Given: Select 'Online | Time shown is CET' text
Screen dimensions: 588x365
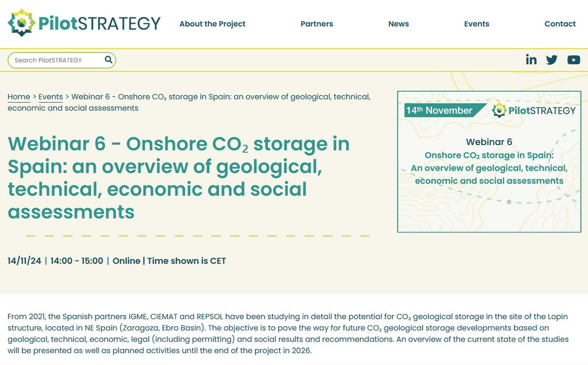Looking at the screenshot, I should [x=170, y=261].
